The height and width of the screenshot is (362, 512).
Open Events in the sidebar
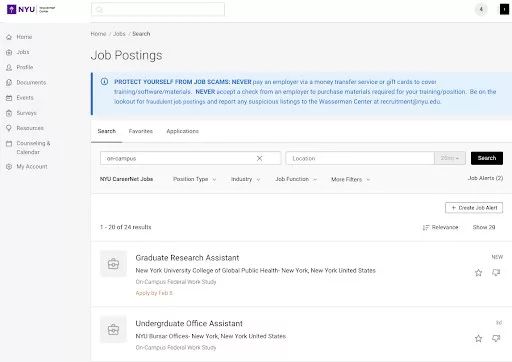click(x=25, y=98)
